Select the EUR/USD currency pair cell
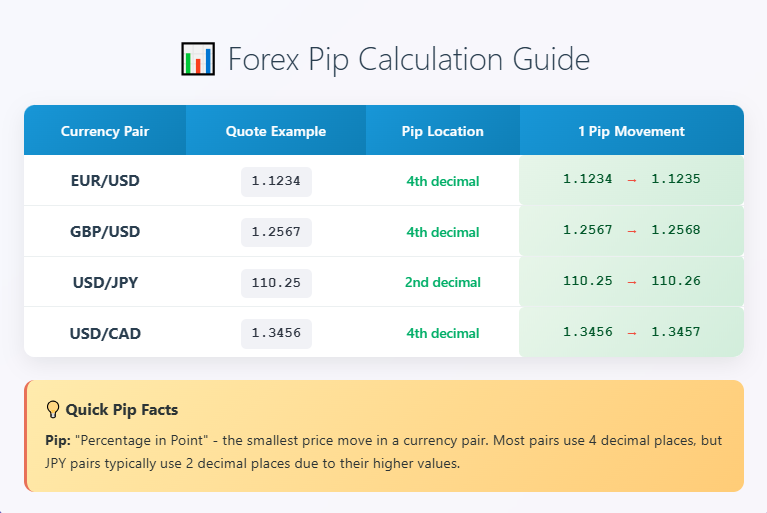 (x=105, y=181)
